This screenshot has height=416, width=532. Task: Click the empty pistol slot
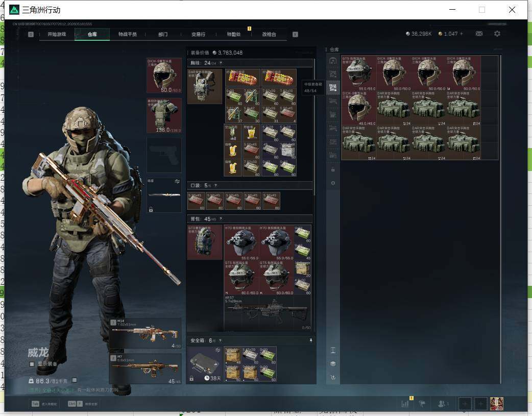click(164, 155)
